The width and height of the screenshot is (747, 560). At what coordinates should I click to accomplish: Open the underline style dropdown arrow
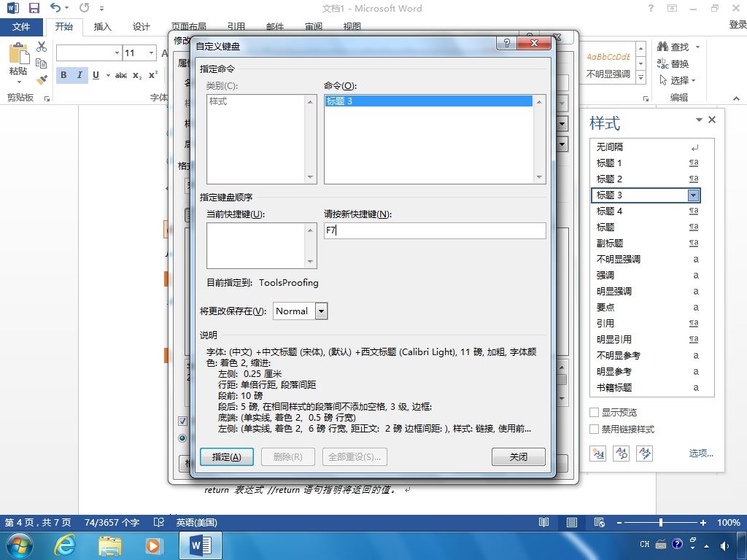(108, 75)
